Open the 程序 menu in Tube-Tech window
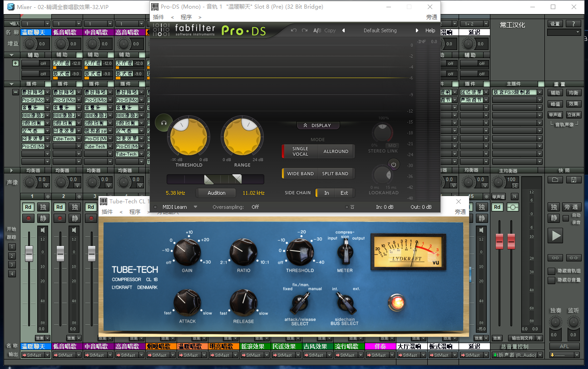Screen dimensions: 588x369 [135, 212]
